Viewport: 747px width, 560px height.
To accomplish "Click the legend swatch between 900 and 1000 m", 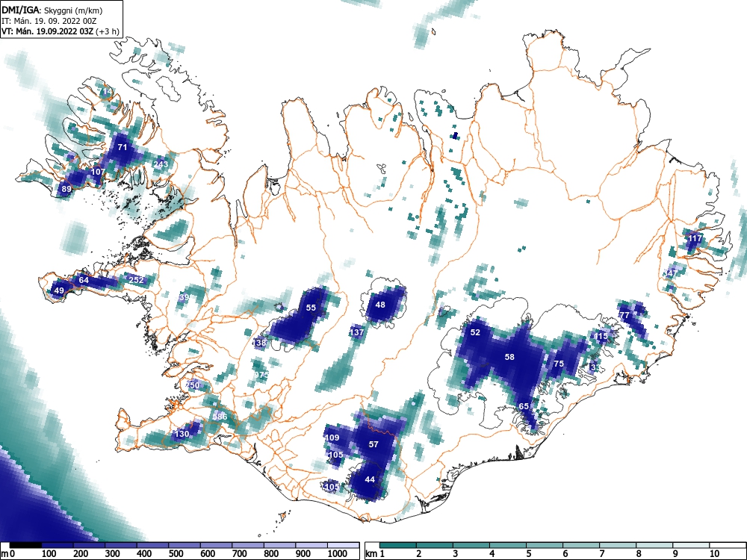I will click(x=311, y=545).
